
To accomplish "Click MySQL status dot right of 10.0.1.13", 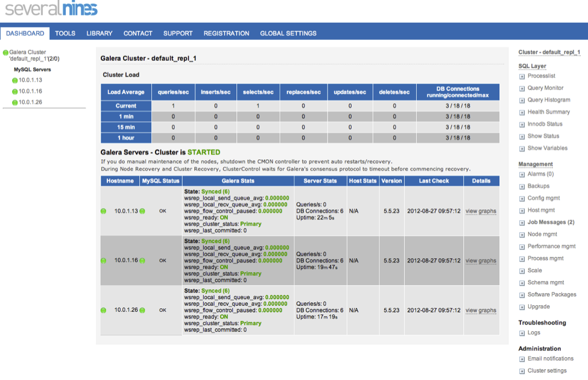I will [x=142, y=211].
